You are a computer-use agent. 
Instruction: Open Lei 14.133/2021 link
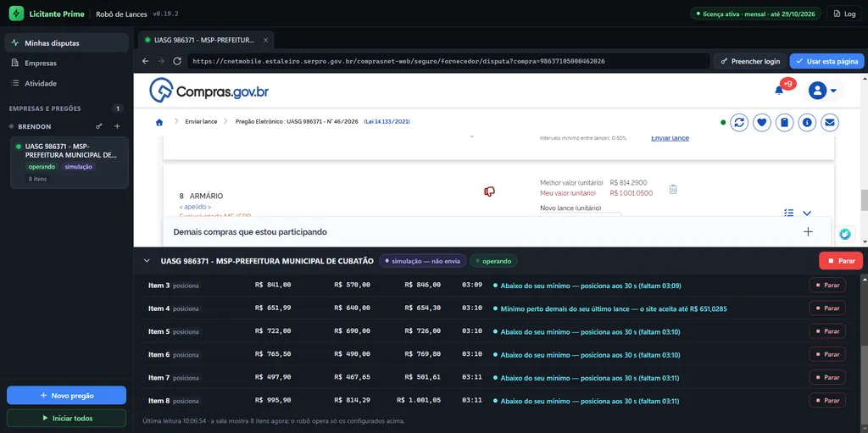(387, 121)
